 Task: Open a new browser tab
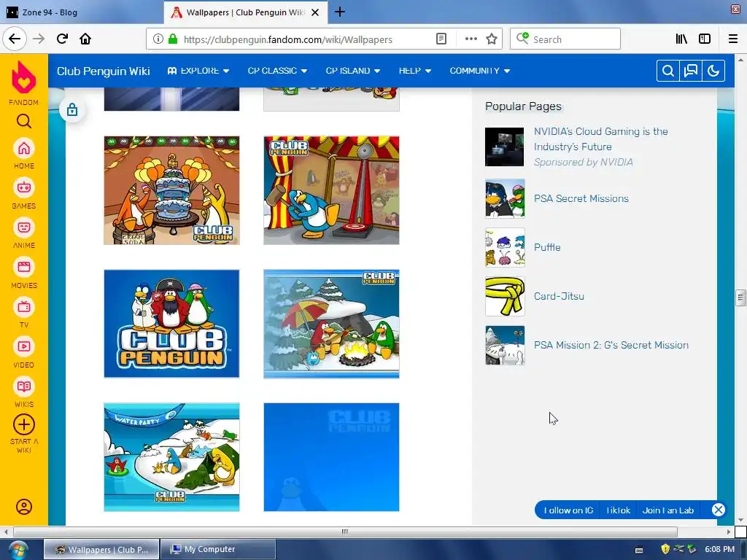[x=340, y=12]
